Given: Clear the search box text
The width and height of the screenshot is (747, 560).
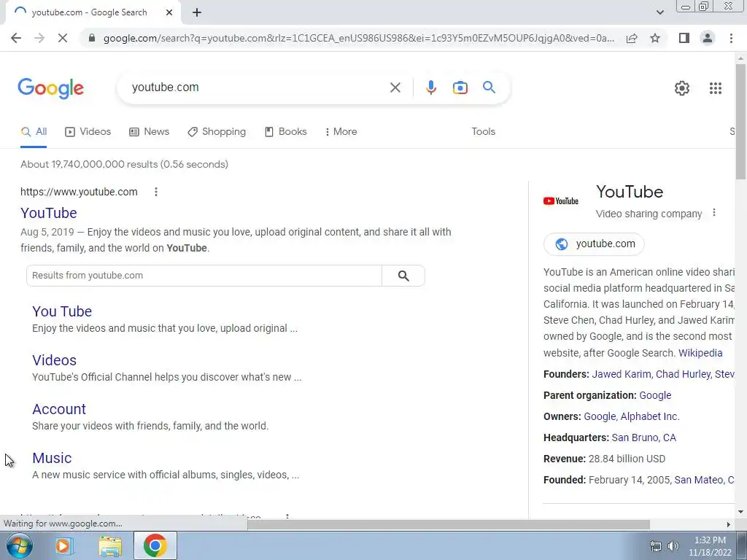Looking at the screenshot, I should pyautogui.click(x=395, y=87).
